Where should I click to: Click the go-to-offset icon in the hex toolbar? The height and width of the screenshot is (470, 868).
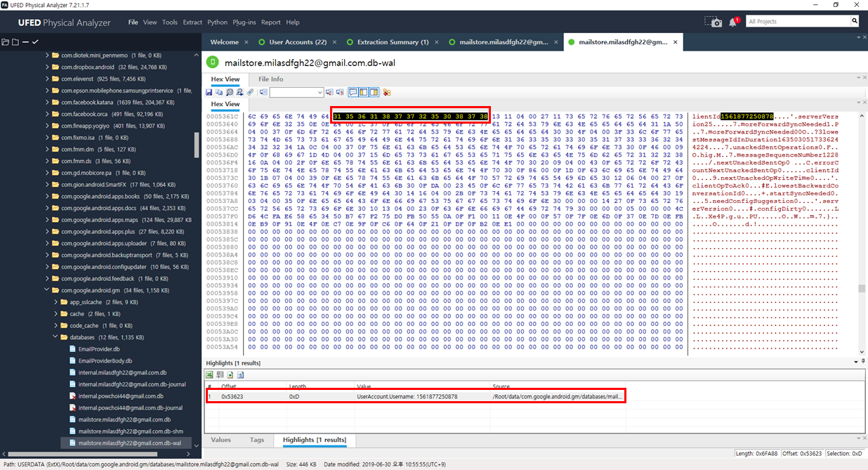coord(239,92)
